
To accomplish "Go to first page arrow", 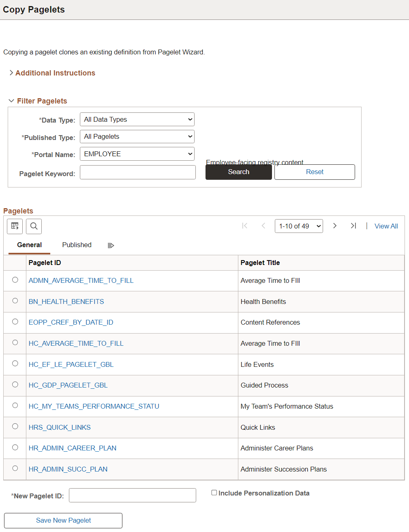I will pyautogui.click(x=244, y=226).
